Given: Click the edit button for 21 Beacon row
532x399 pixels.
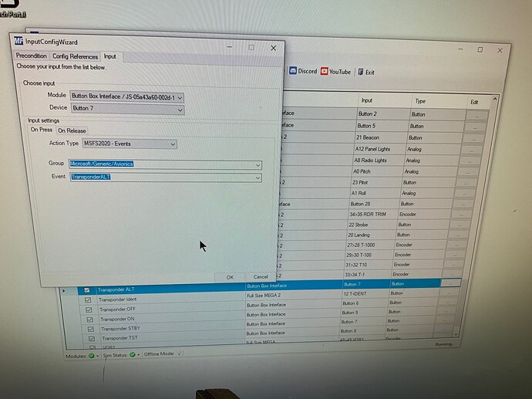Looking at the screenshot, I should (x=473, y=139).
